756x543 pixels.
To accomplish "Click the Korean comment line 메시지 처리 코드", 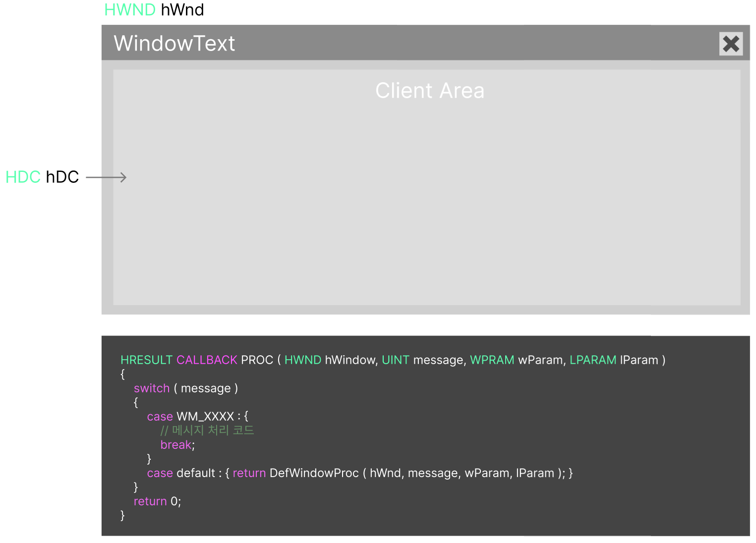I will click(207, 430).
